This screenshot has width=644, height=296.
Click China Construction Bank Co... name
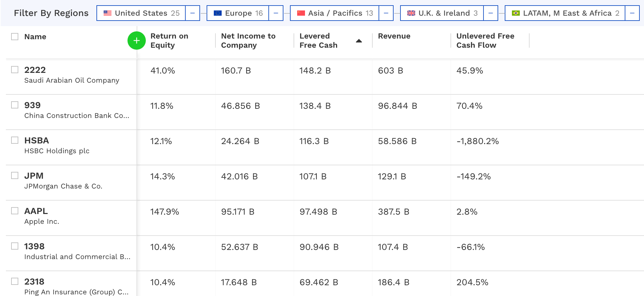pos(77,116)
